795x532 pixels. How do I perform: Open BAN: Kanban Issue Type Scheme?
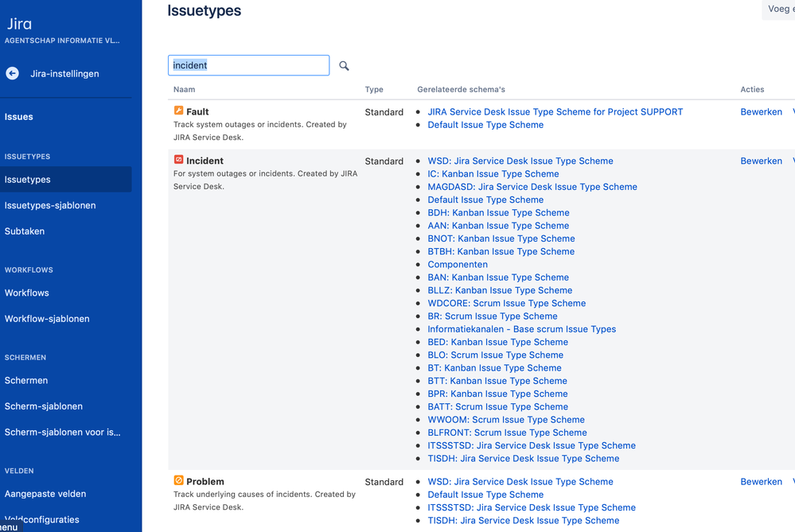(498, 278)
